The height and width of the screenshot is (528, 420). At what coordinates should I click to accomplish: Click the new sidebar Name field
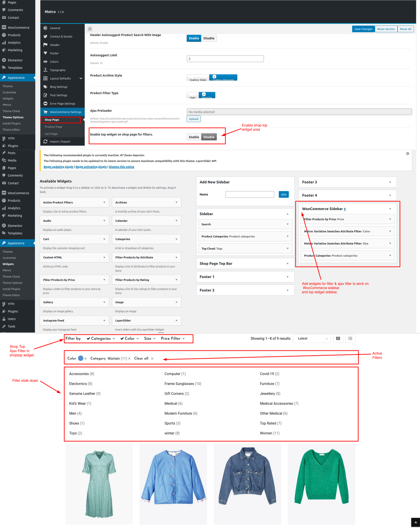[x=250, y=194]
